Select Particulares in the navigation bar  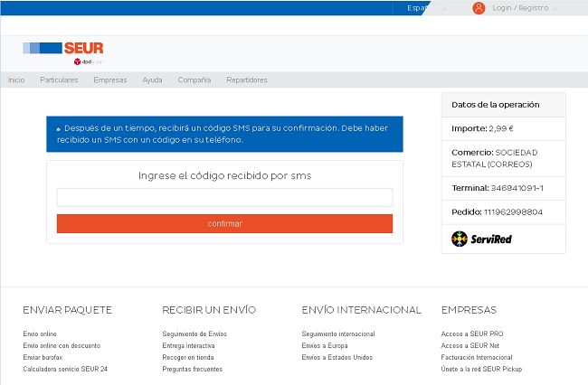pyautogui.click(x=59, y=80)
